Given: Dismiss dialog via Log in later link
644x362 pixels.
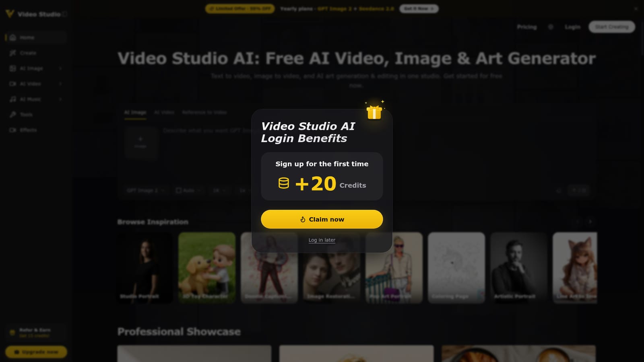Looking at the screenshot, I should [322, 240].
